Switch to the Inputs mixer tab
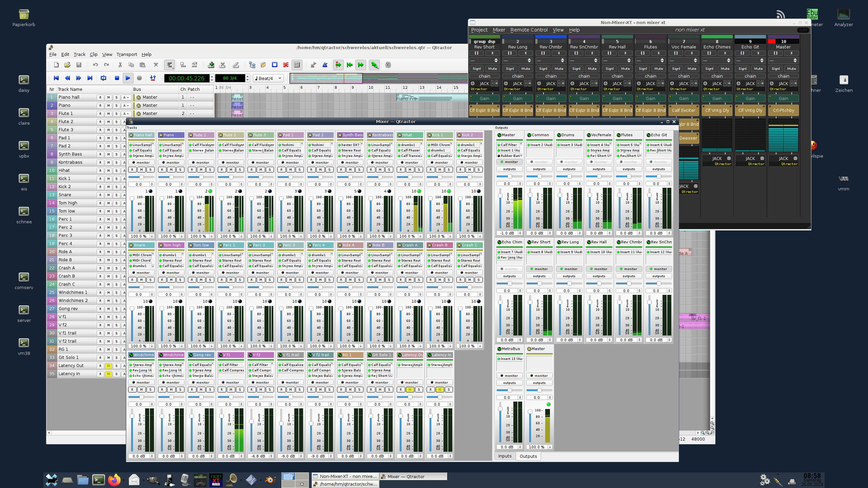Image resolution: width=868 pixels, height=488 pixels. pos(505,456)
